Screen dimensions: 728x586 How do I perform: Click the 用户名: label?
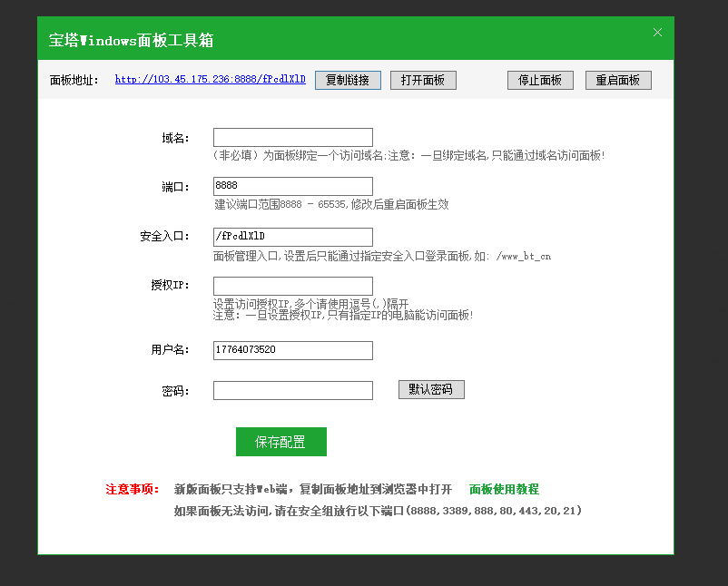click(170, 349)
